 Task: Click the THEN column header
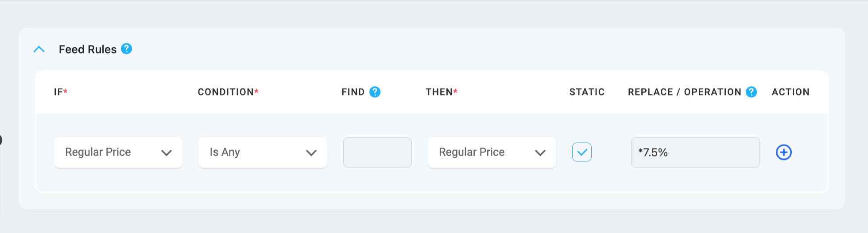pyautogui.click(x=442, y=92)
